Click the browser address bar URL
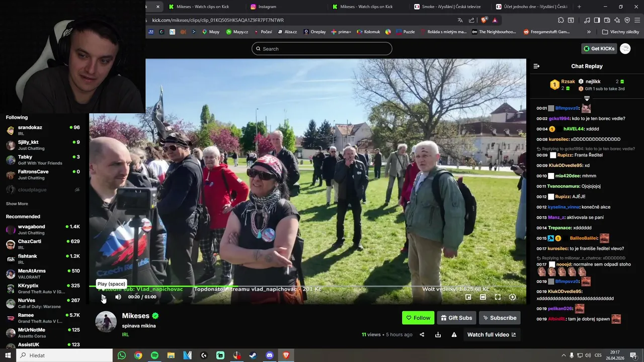The height and width of the screenshot is (362, 644). pyautogui.click(x=218, y=20)
